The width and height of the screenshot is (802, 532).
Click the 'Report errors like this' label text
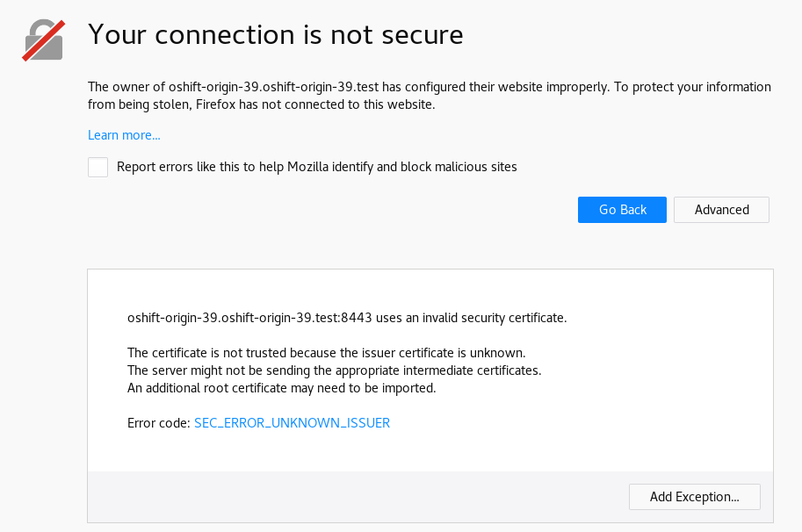pos(316,167)
